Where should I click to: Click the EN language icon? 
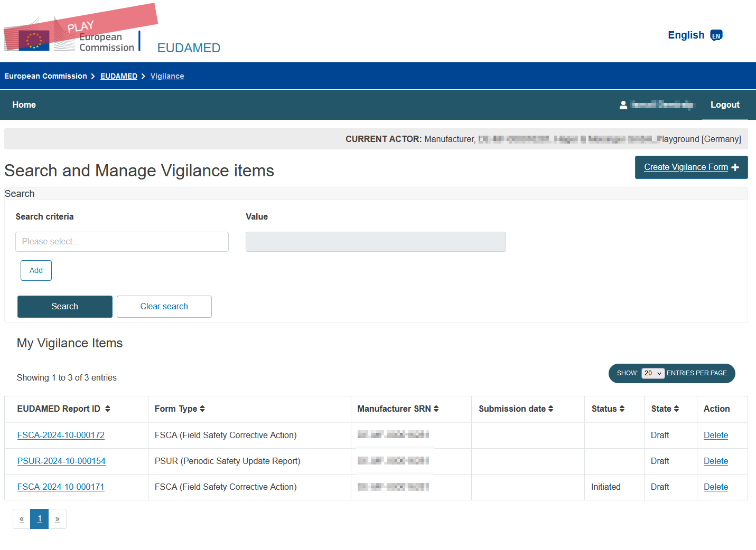click(x=716, y=35)
